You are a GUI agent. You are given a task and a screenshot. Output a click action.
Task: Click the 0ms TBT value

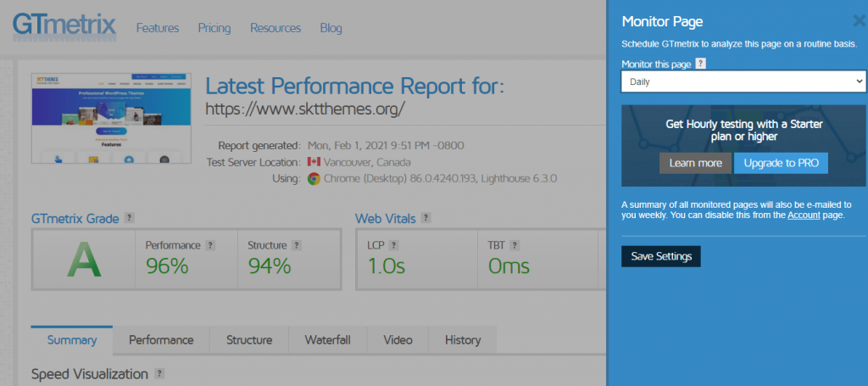tap(509, 266)
